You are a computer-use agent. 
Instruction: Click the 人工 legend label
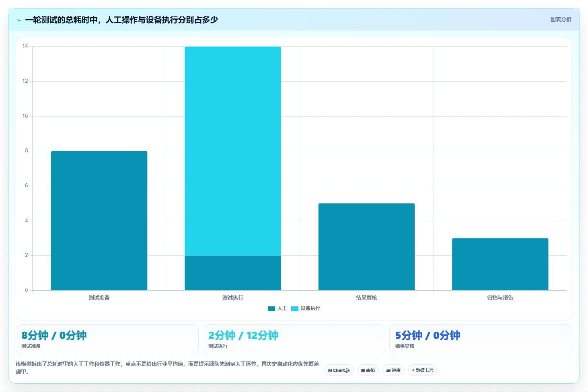pyautogui.click(x=282, y=308)
